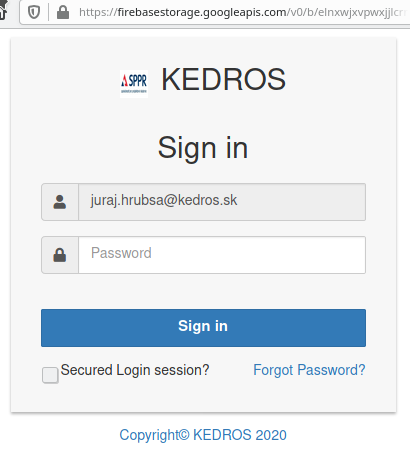Focus the Password input field
Viewport: 410px width, 451px height.
pos(222,255)
